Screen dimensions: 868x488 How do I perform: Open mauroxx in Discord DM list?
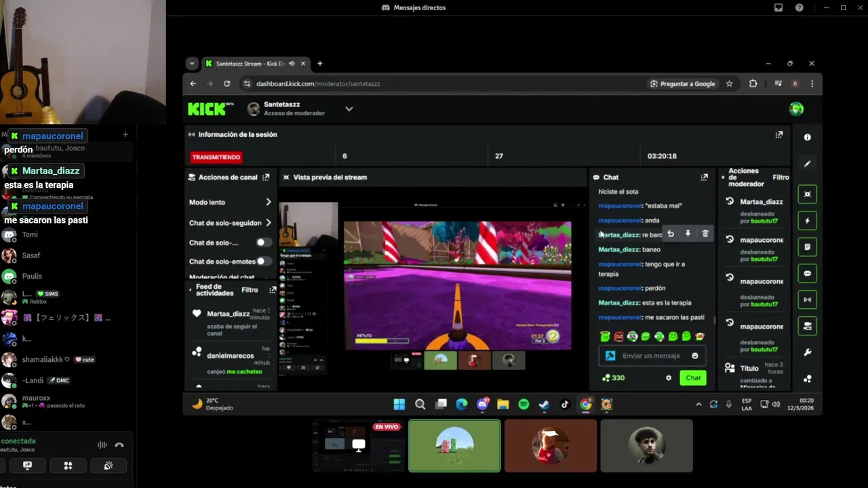point(66,401)
